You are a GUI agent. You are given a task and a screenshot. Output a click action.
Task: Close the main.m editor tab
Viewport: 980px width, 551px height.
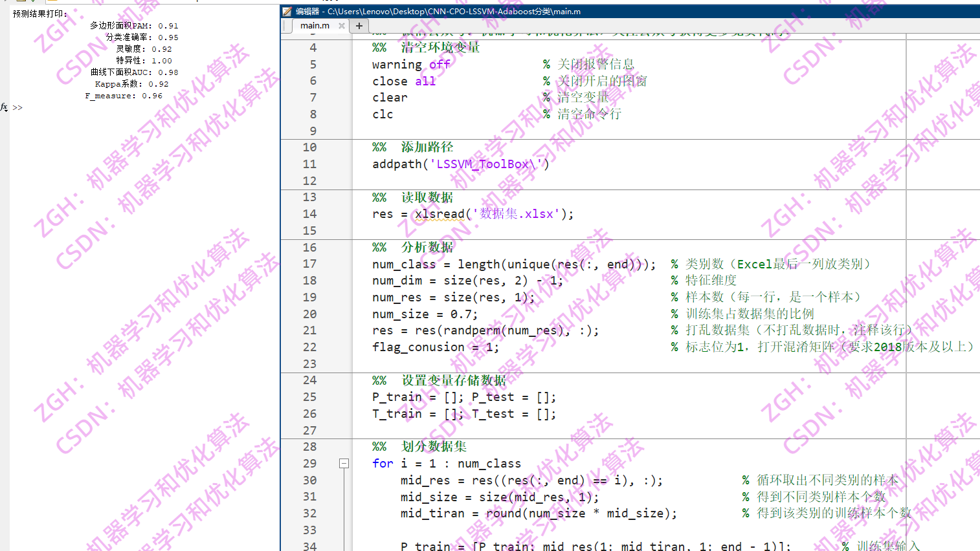[x=342, y=26]
